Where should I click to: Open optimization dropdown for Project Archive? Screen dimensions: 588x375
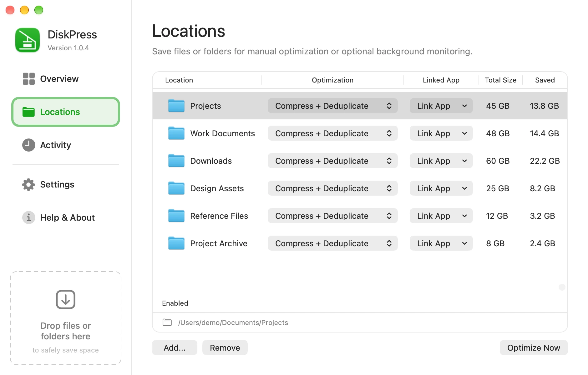pos(332,243)
